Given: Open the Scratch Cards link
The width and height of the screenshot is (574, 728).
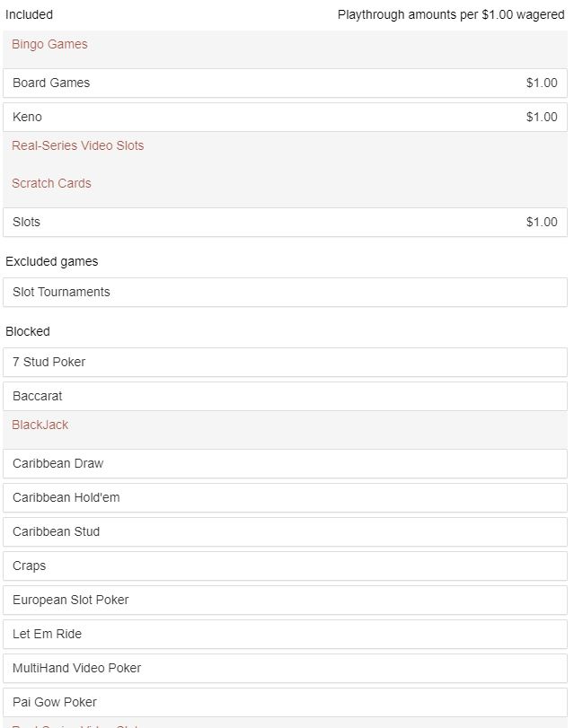Looking at the screenshot, I should pyautogui.click(x=51, y=183).
